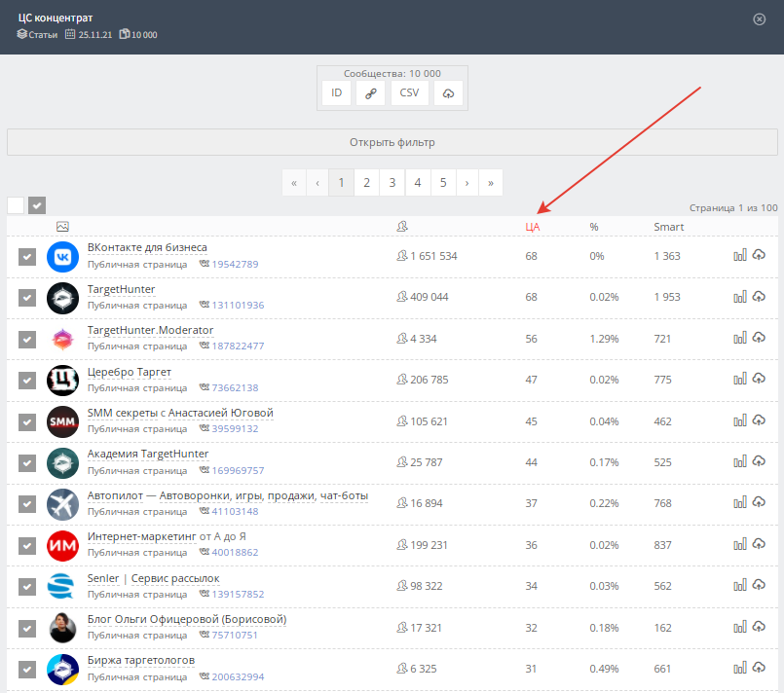Toggle checkbox for SMM секреты
This screenshot has height=693, width=784.
pos(27,421)
